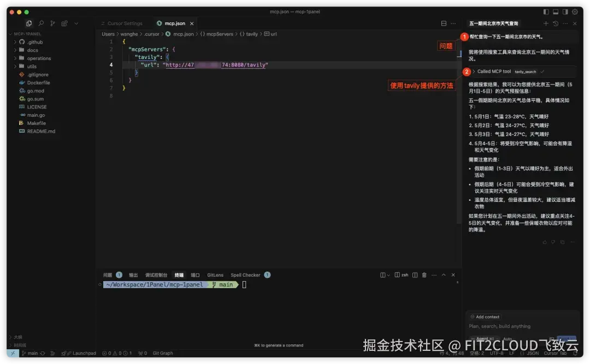Viewport: 590px width, 364px height.
Task: Open the zsh terminal profile
Action: click(x=401, y=275)
